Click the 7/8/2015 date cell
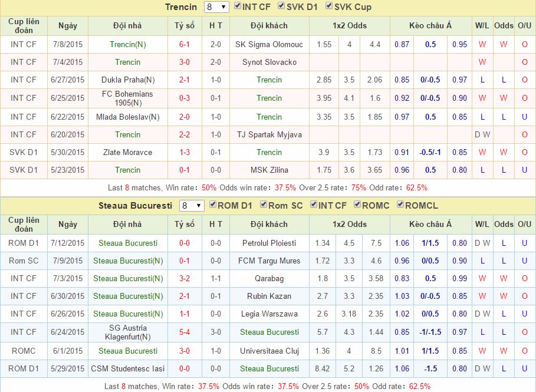 (68, 44)
